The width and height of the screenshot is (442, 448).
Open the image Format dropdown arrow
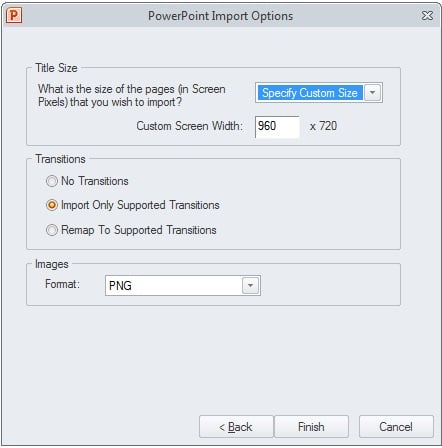click(250, 285)
